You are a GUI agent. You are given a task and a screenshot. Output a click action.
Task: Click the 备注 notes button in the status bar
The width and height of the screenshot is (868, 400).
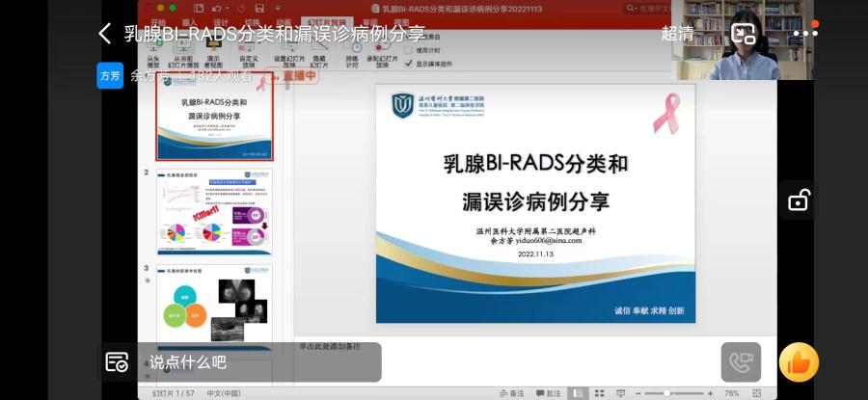513,393
